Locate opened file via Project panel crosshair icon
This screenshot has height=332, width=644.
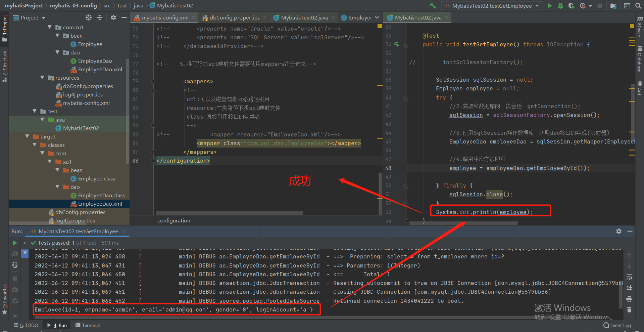tap(89, 17)
